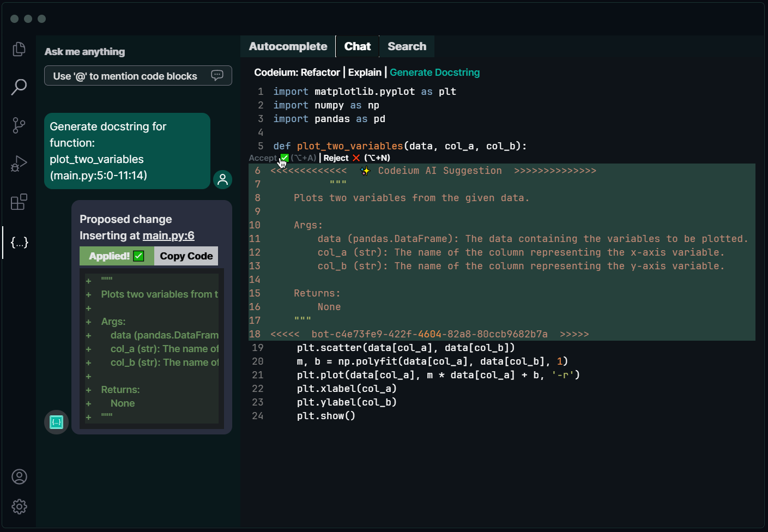Viewport: 768px width, 532px height.
Task: Open the Extensions blocks icon
Action: pyautogui.click(x=19, y=202)
